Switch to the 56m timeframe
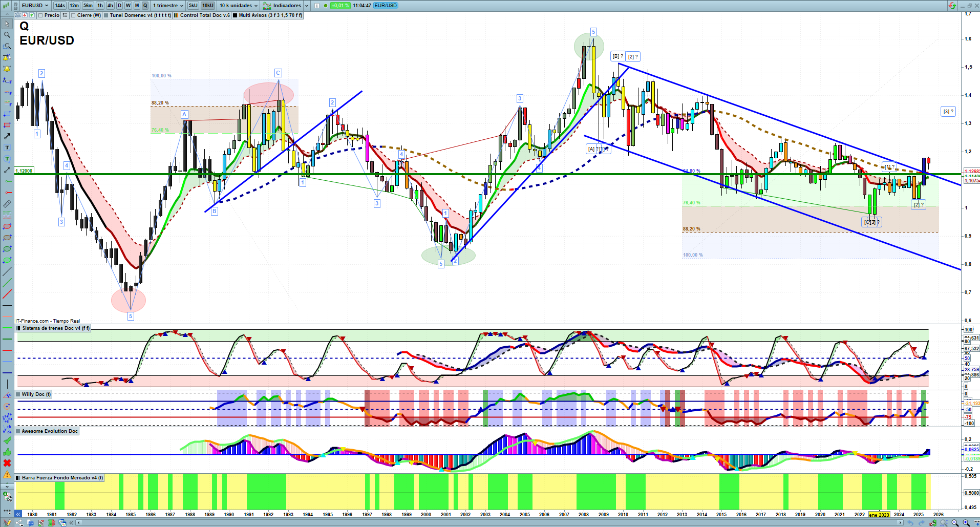980x527 pixels. (x=88, y=6)
